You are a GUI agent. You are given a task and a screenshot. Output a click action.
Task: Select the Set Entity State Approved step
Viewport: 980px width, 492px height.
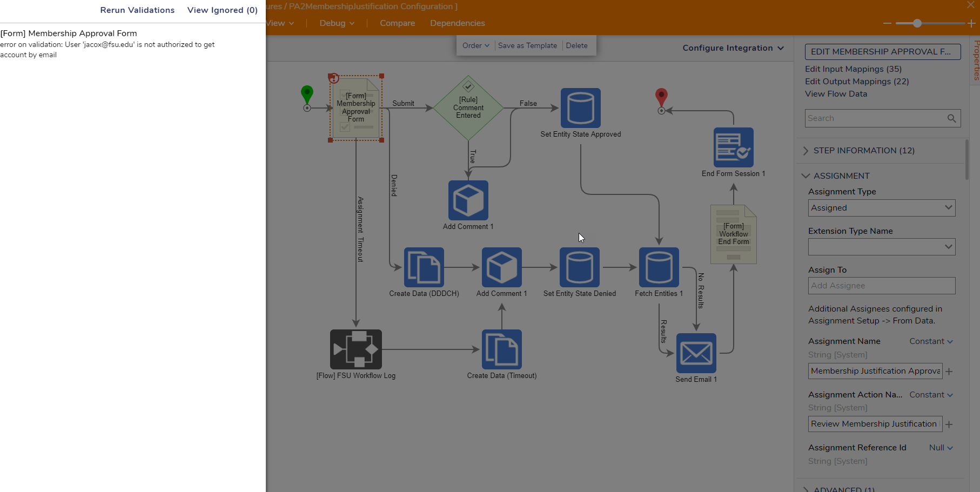pyautogui.click(x=581, y=108)
